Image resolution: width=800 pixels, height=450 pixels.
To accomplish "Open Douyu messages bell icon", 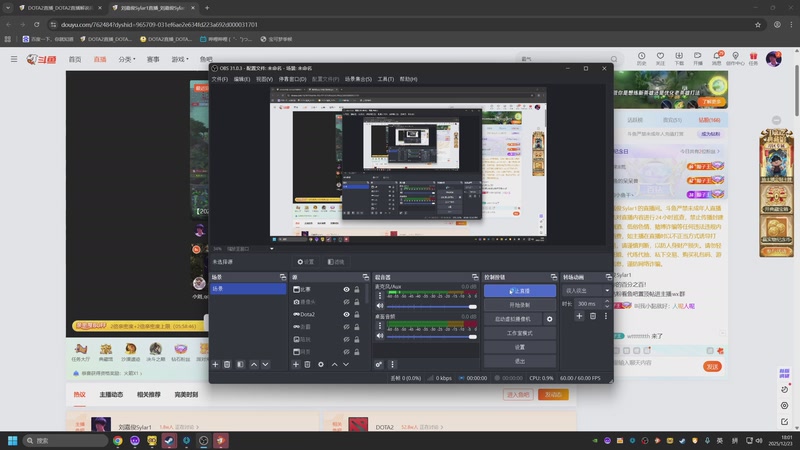I will click(x=717, y=58).
